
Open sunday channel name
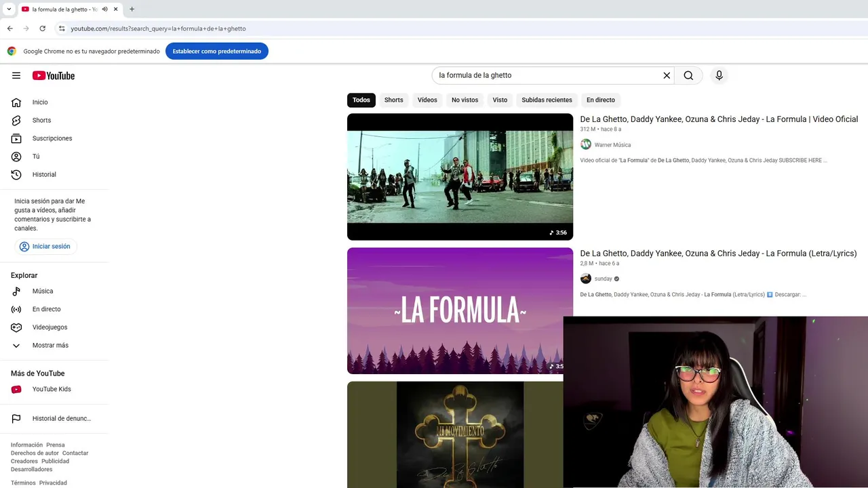(x=603, y=279)
